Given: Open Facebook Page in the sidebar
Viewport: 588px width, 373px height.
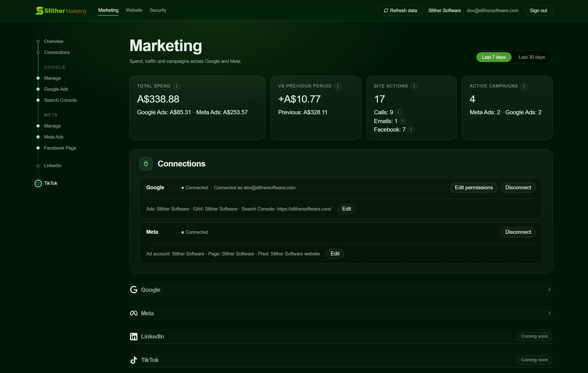Looking at the screenshot, I should point(60,148).
